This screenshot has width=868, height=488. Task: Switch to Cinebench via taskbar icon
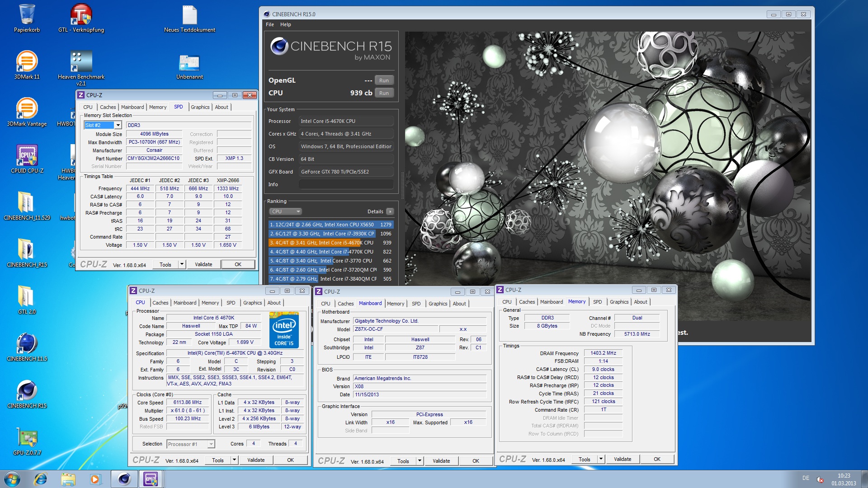tap(124, 479)
